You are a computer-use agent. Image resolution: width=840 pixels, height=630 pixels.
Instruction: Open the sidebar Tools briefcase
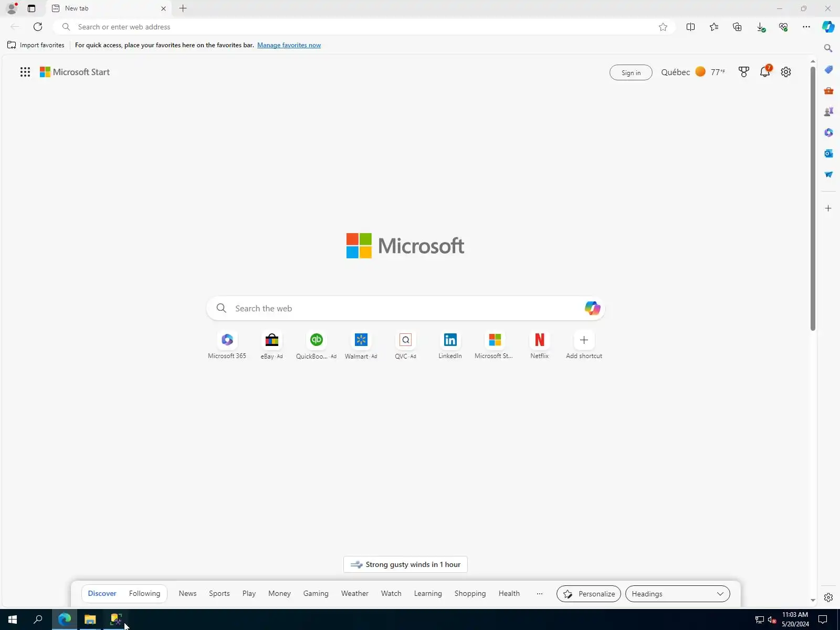[828, 90]
